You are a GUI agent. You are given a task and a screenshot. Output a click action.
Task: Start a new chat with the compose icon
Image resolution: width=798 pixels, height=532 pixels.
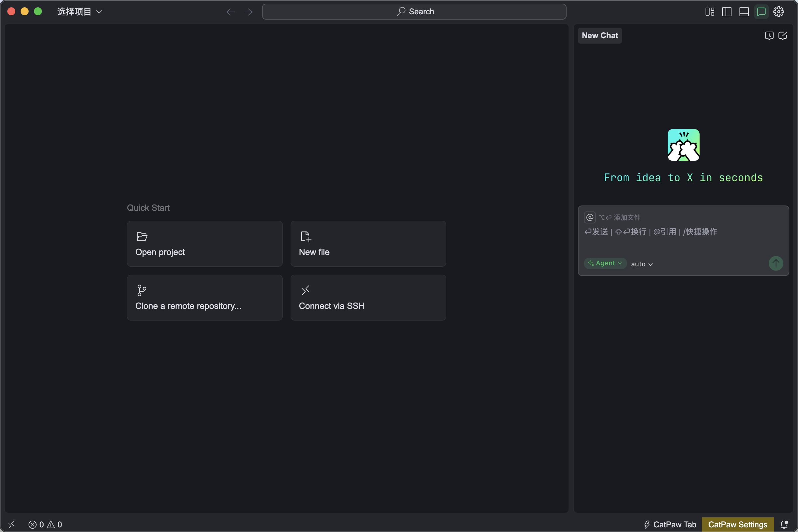pyautogui.click(x=782, y=36)
